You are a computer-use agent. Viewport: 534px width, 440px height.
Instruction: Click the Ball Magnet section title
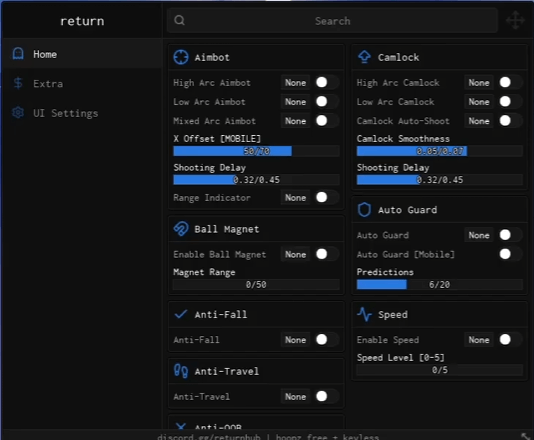[x=226, y=230]
